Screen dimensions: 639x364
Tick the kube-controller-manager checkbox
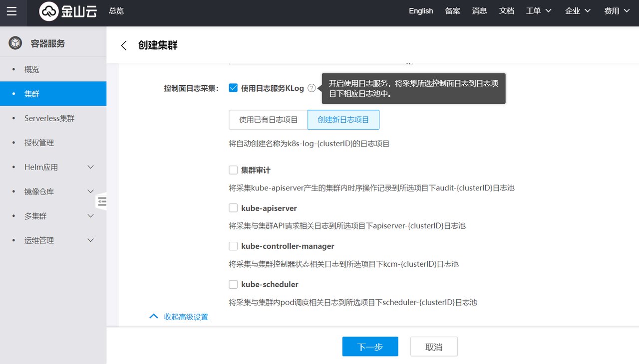click(233, 246)
